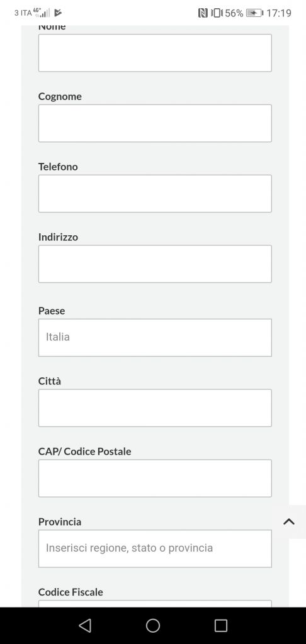306x644 pixels.
Task: Select the Telefono input box
Action: [155, 194]
